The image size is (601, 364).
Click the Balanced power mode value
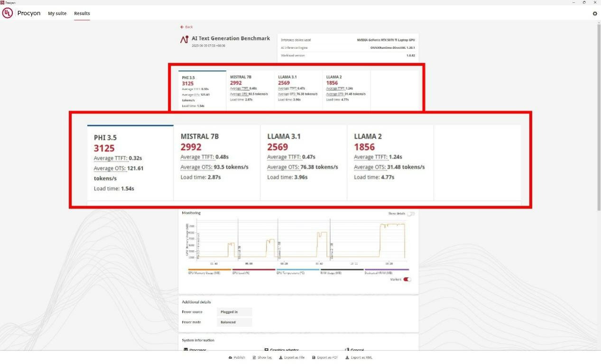(234, 322)
